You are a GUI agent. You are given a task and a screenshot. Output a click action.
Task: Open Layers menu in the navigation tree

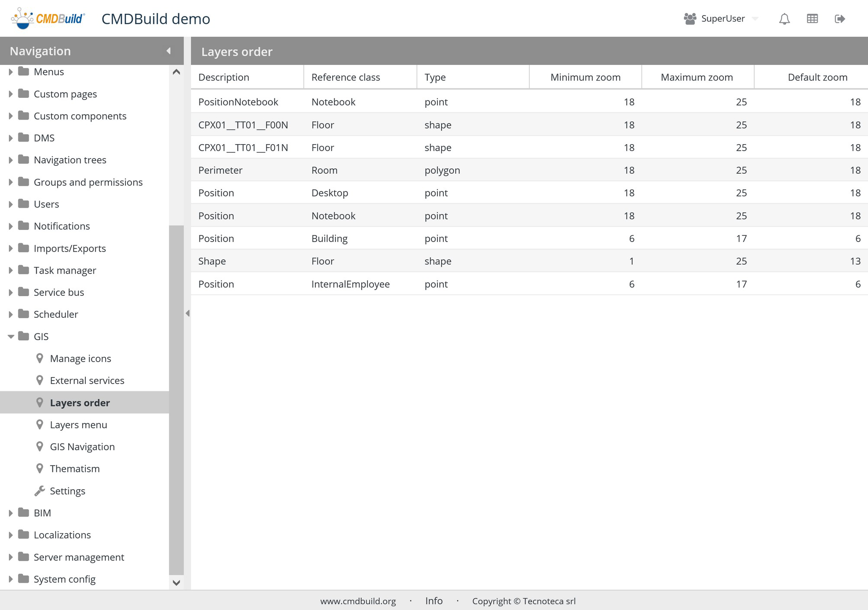[78, 425]
